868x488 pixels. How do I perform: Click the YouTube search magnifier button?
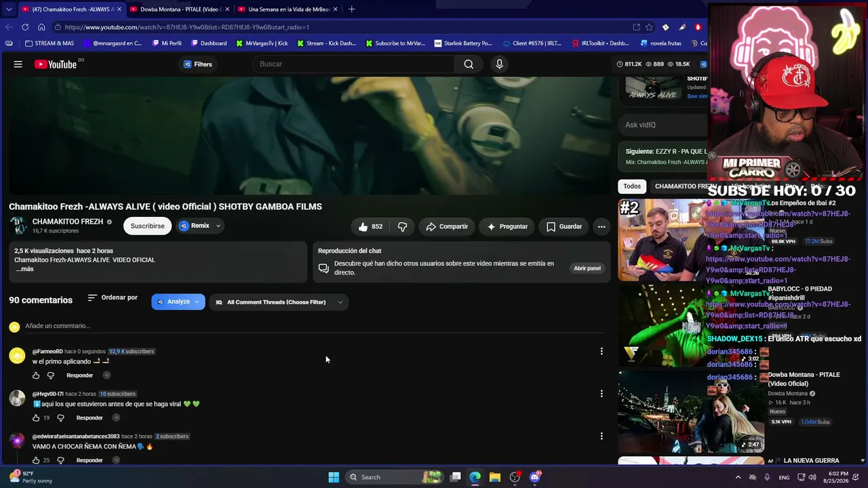469,64
